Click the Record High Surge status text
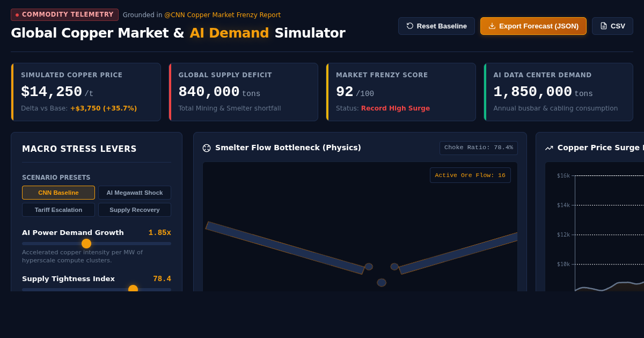Screen dimensions: 644x338 tap(396, 108)
